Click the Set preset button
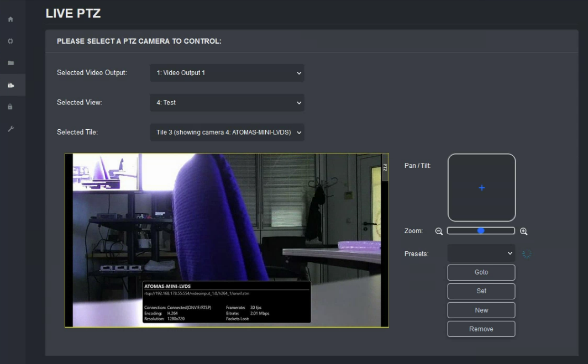Viewport: 588px width, 364px height. pyautogui.click(x=481, y=291)
